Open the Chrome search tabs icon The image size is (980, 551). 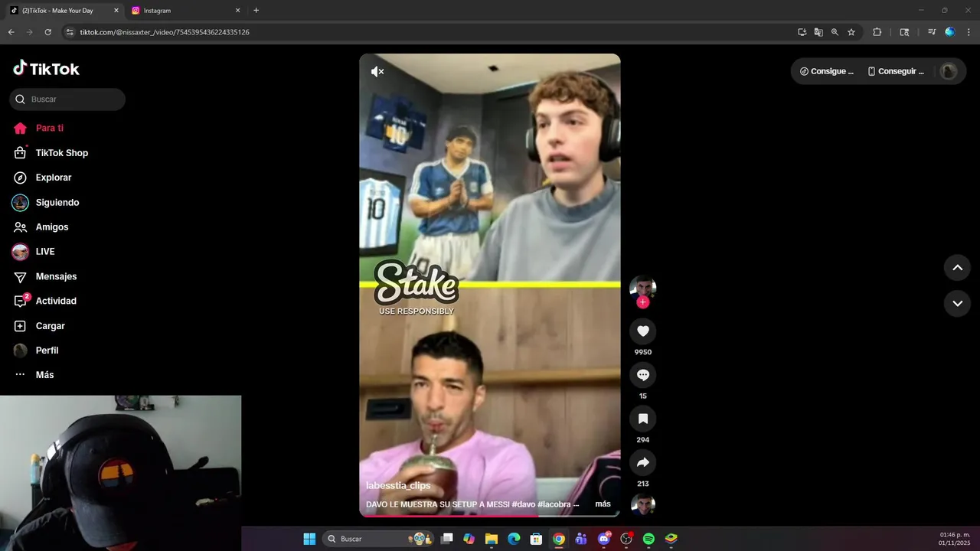click(x=904, y=32)
